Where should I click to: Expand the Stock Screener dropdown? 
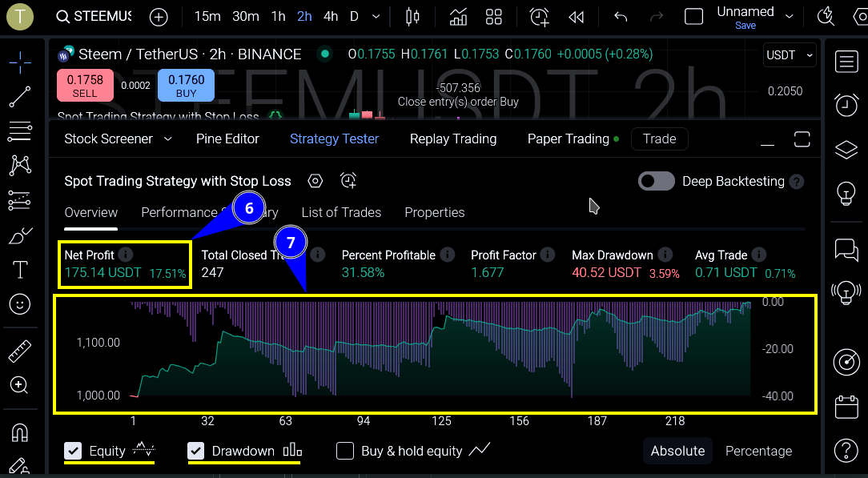(168, 139)
